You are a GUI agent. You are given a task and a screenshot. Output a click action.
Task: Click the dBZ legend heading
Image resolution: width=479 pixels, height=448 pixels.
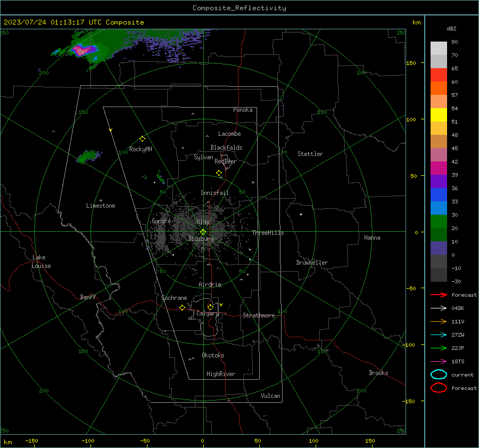coord(451,28)
